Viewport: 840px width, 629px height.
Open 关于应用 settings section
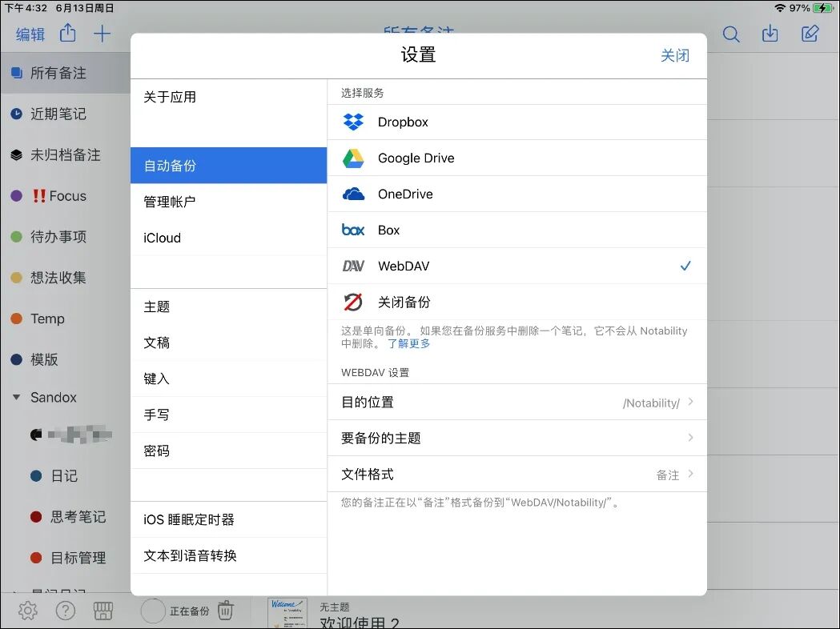point(229,97)
